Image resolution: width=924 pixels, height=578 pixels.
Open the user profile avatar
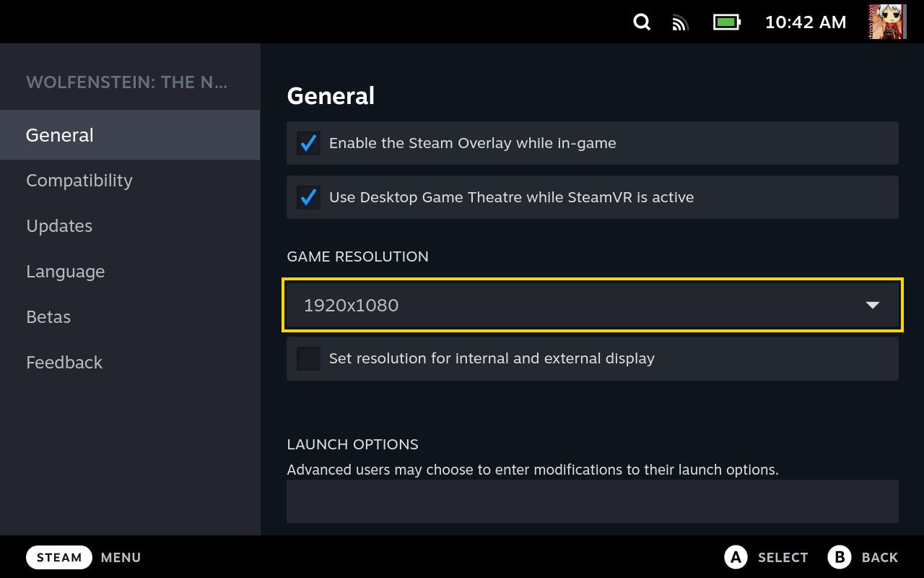(887, 22)
